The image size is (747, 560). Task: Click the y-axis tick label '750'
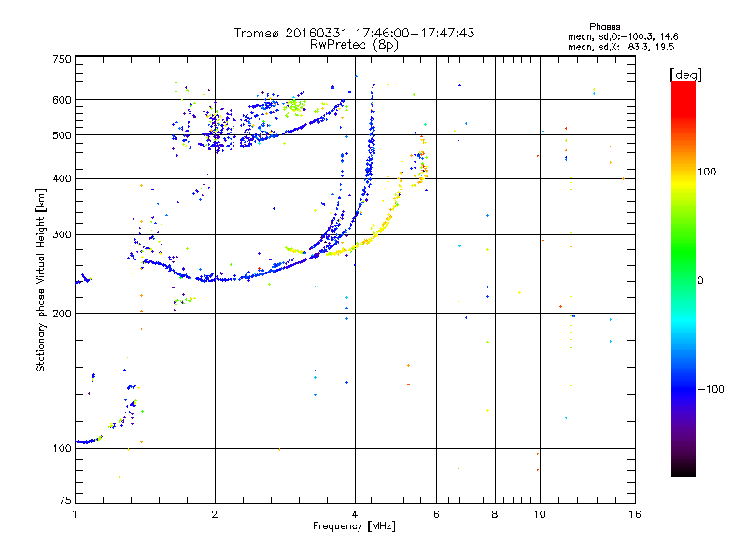point(63,59)
